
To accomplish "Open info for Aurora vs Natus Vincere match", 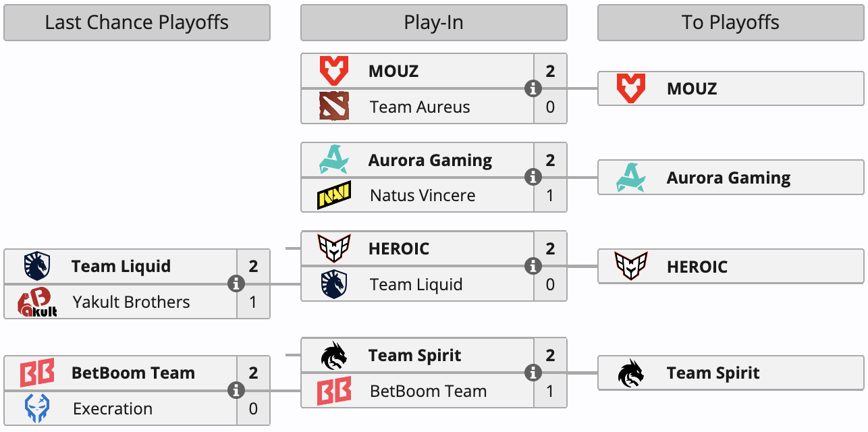I will tap(533, 178).
